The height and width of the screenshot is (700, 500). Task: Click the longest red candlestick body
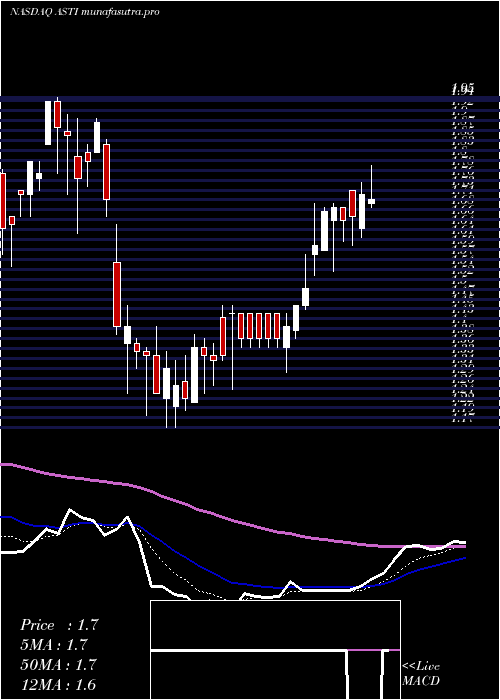click(117, 294)
